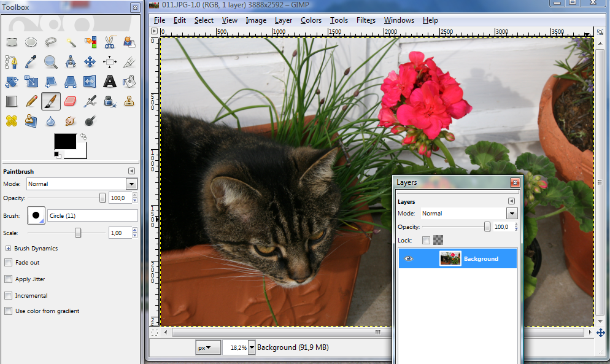
Task: Select the Eraser tool
Action: coord(70,101)
